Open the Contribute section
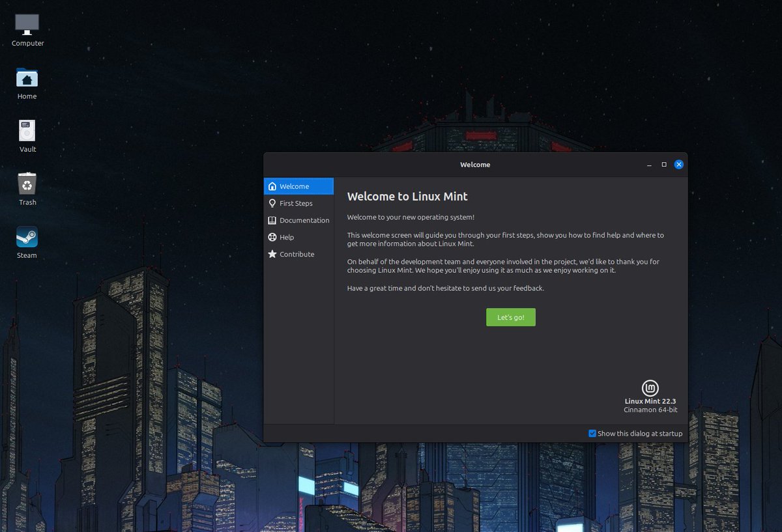This screenshot has height=532, width=782. [x=298, y=254]
